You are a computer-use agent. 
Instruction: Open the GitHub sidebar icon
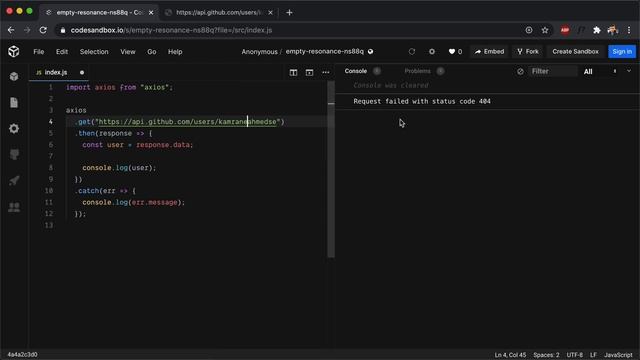[14, 155]
